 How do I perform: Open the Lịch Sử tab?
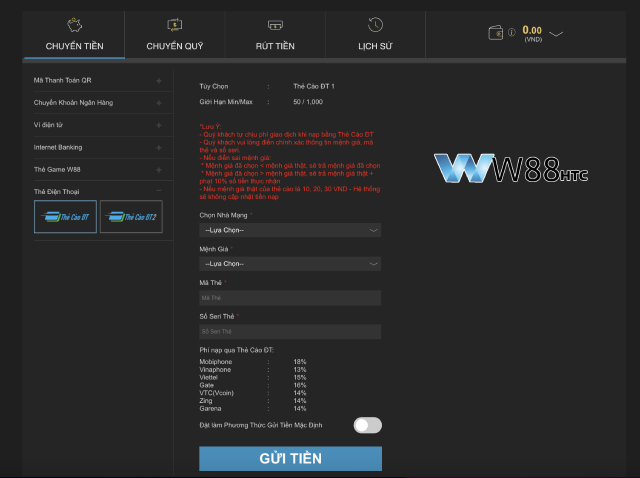click(x=375, y=35)
